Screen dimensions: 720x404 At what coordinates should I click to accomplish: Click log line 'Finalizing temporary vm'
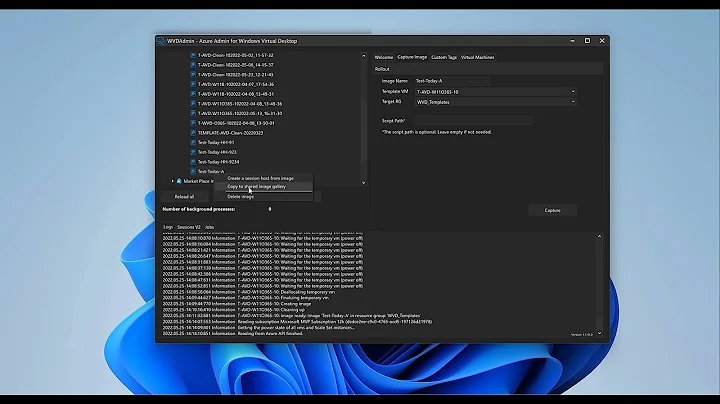tap(246, 298)
